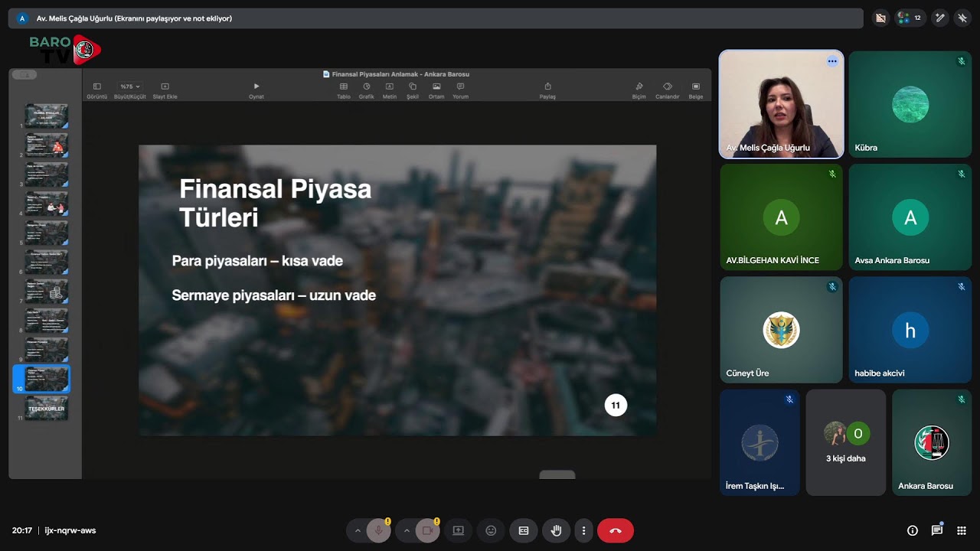Viewport: 980px width, 551px height.
Task: Select slide 2 thumbnail in navigator
Action: [x=47, y=145]
